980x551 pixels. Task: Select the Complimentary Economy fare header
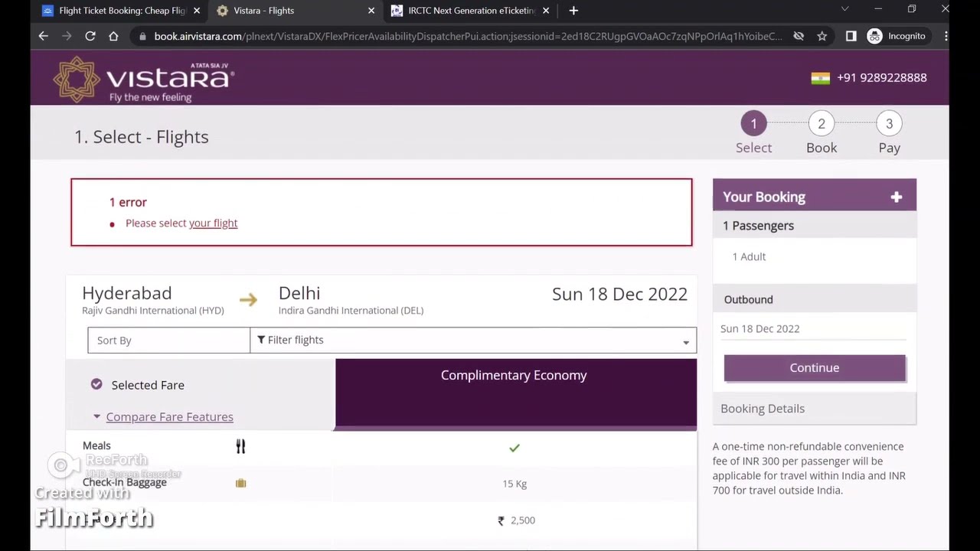click(x=515, y=393)
